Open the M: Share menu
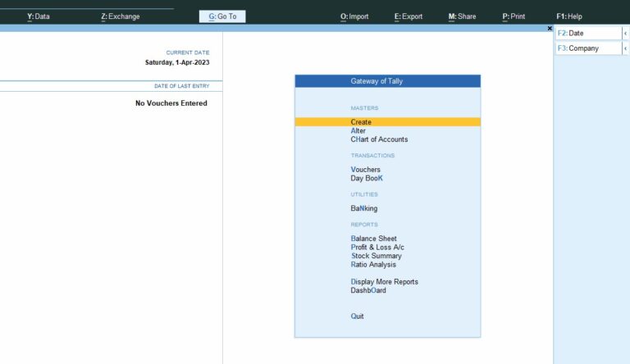The image size is (630, 364). [x=462, y=16]
